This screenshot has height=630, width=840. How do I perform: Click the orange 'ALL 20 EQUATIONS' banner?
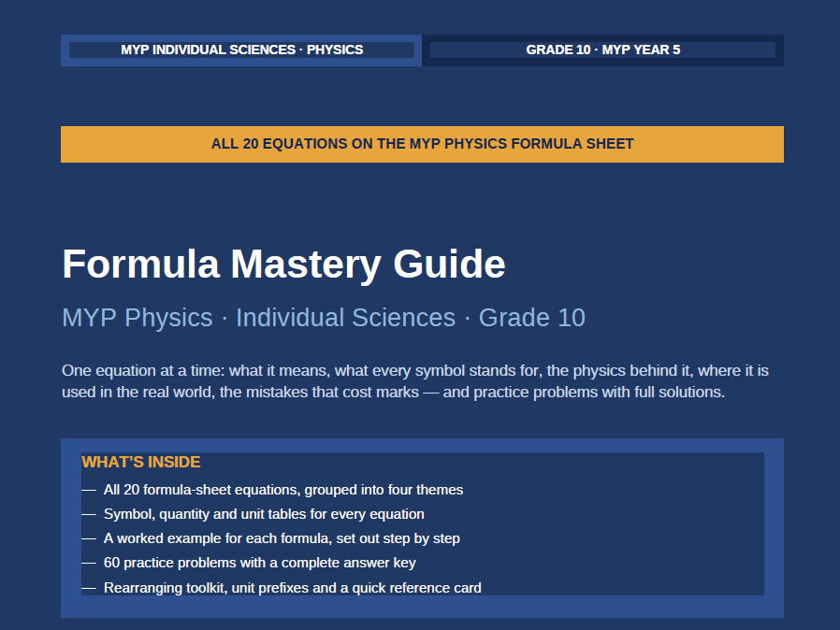pyautogui.click(x=422, y=144)
